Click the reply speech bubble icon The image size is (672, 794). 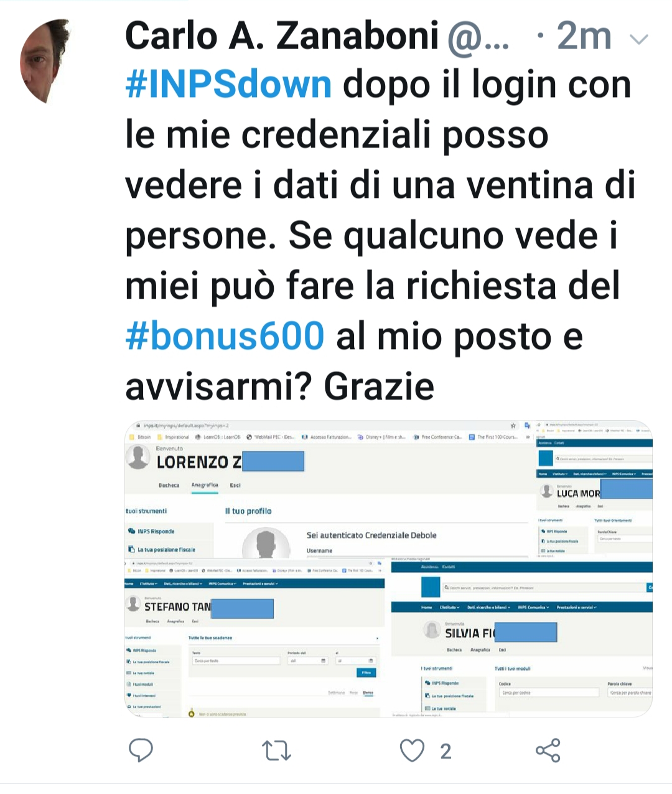click(x=141, y=750)
